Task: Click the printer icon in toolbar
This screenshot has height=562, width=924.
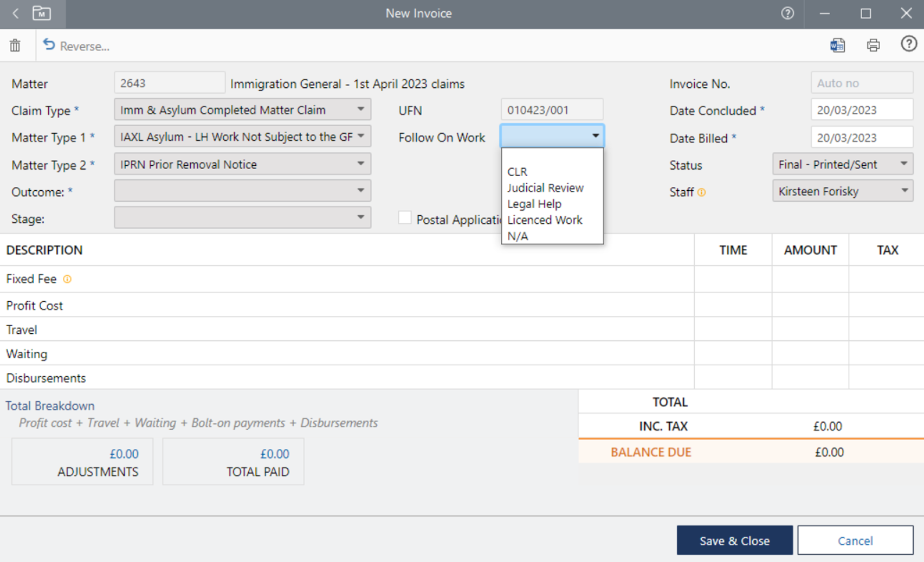Action: 873,45
